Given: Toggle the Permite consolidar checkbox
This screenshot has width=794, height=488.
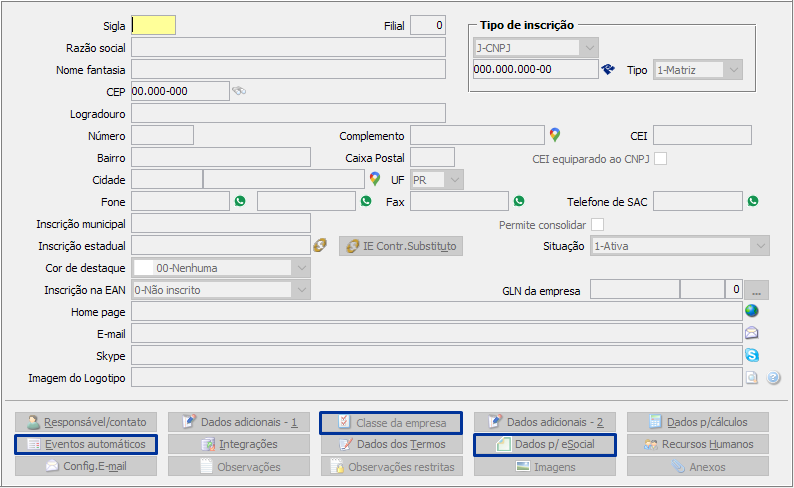Looking at the screenshot, I should [x=598, y=224].
